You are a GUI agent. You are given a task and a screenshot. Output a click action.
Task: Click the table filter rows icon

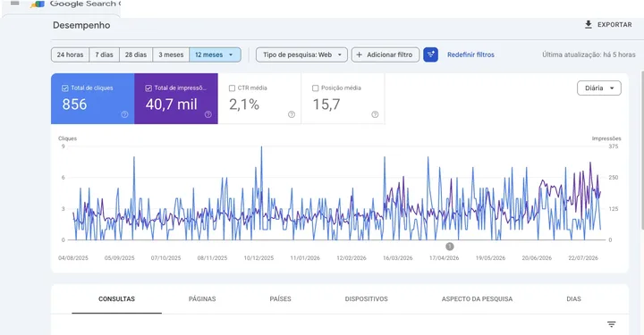pyautogui.click(x=611, y=324)
